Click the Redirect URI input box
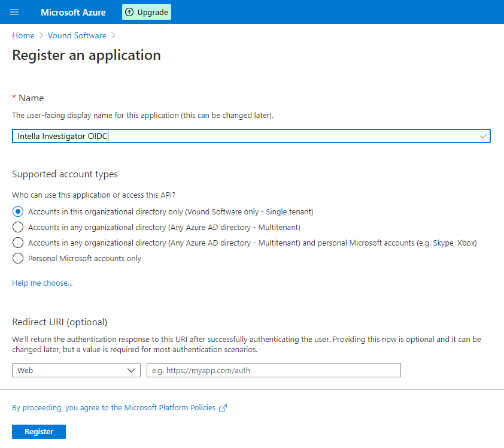The height and width of the screenshot is (448, 504). 274,370
